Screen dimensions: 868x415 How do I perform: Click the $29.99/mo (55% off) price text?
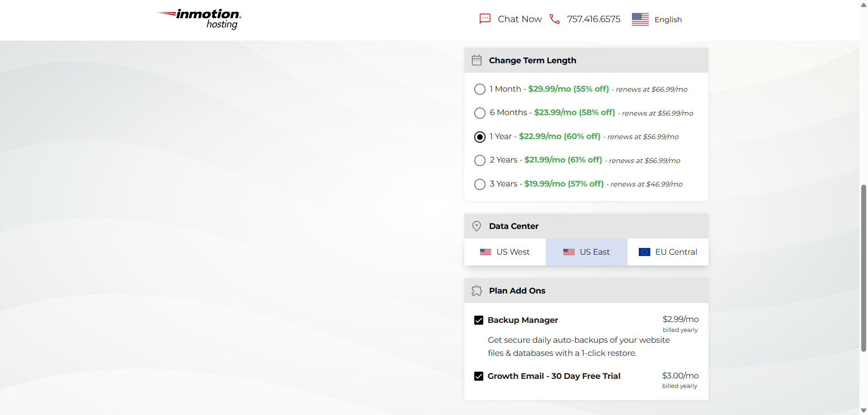[x=568, y=89]
